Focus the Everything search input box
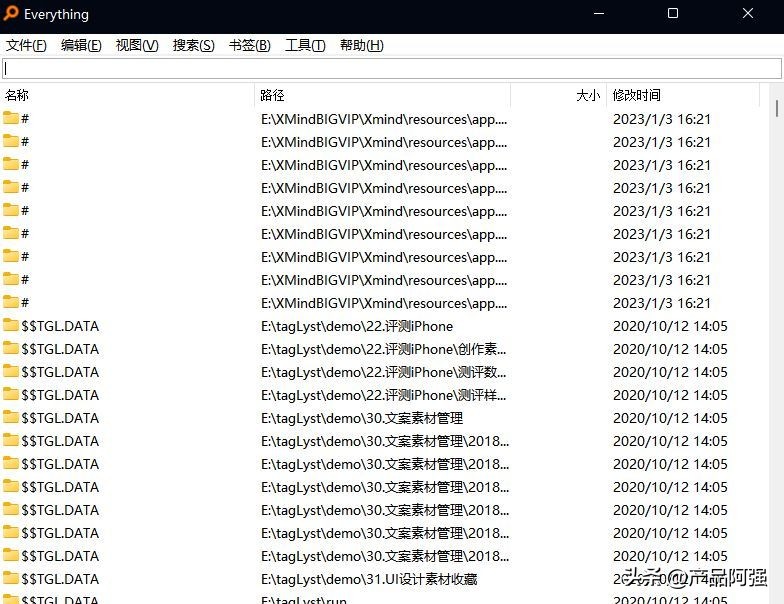The height and width of the screenshot is (604, 784). [x=392, y=68]
